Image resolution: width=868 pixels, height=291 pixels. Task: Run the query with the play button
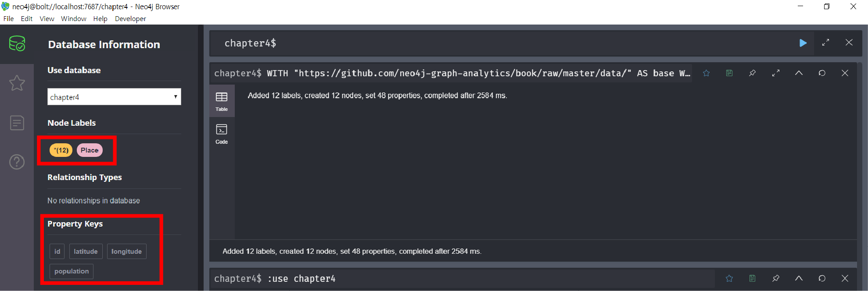[x=803, y=43]
